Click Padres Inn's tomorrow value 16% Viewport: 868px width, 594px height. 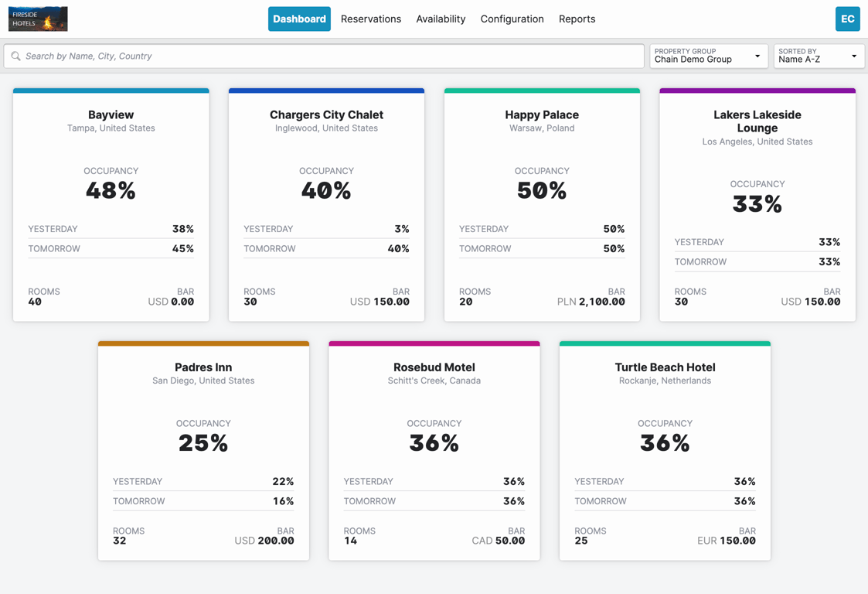(x=283, y=501)
